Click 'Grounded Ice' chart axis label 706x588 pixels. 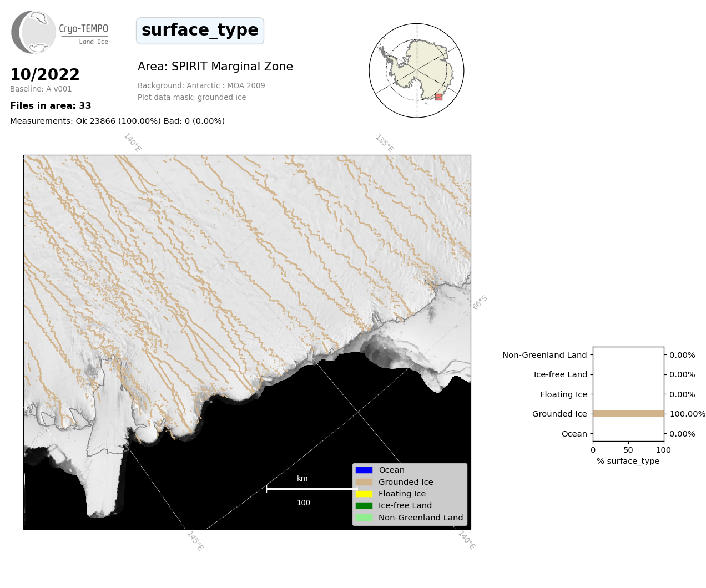(559, 414)
